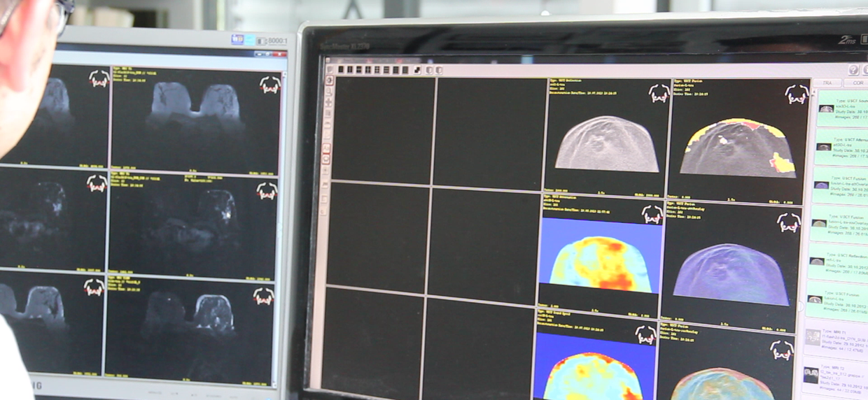Choose the eighth layout icon in top toolbar
Image resolution: width=868 pixels, height=400 pixels.
(405, 69)
